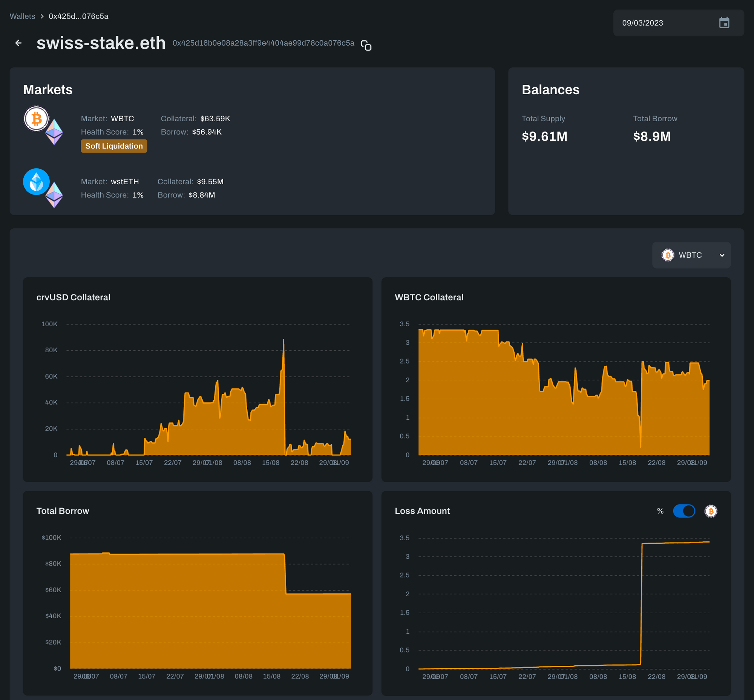Click the peak spike in crvUSD Collateral chart
This screenshot has height=700, width=754.
point(284,340)
